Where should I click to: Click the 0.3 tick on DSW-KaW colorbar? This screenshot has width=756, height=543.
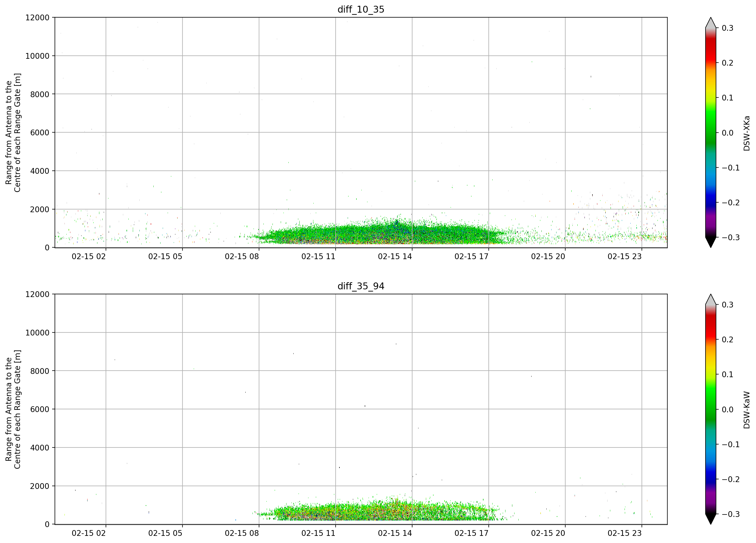[728, 305]
